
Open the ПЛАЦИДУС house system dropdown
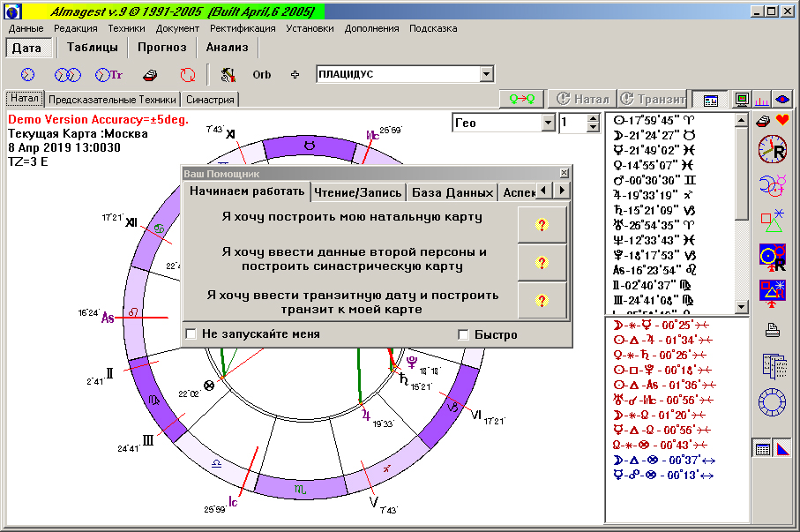[x=487, y=74]
